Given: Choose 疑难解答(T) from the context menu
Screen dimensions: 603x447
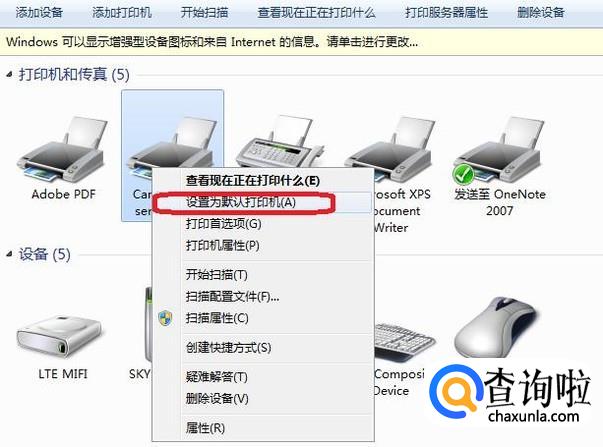Looking at the screenshot, I should click(217, 376).
